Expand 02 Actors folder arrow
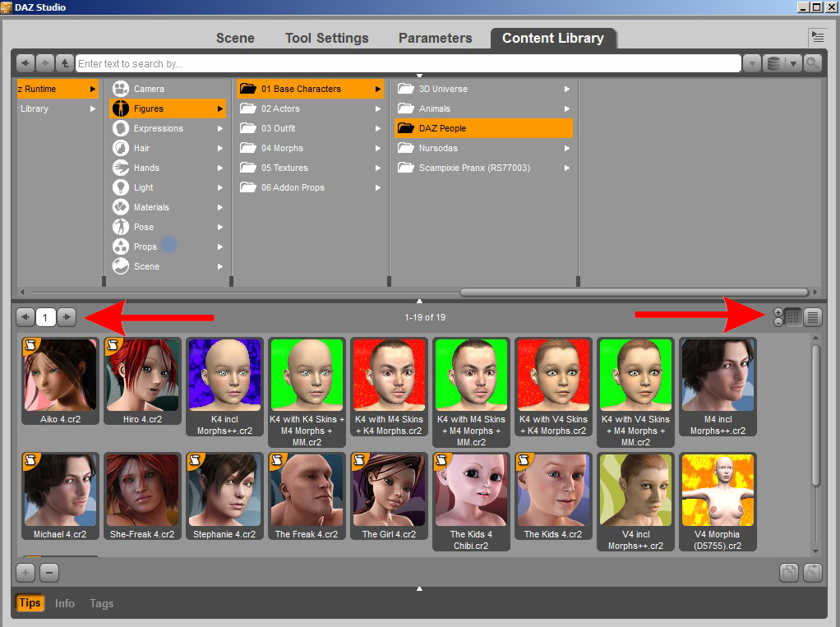Screen dimensions: 840x627 [378, 108]
